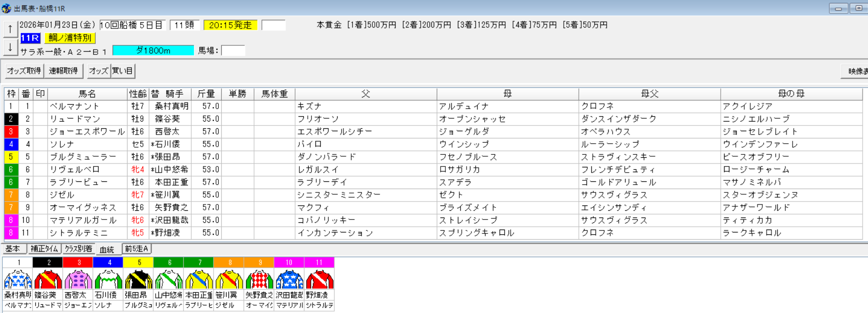This screenshot has height=313, width=868.
Task: Click jockey name 桑村真明 in the table
Action: [171, 106]
